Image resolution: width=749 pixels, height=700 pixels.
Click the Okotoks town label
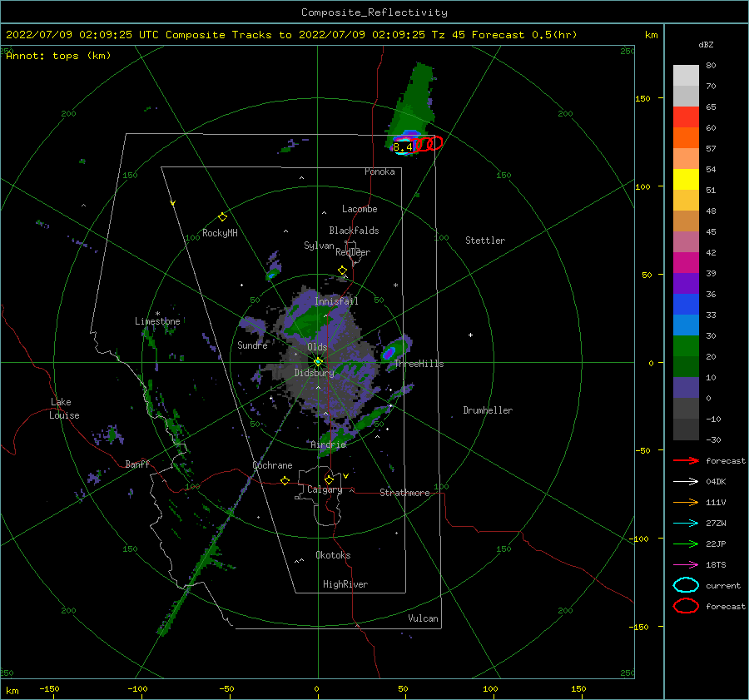pos(333,554)
